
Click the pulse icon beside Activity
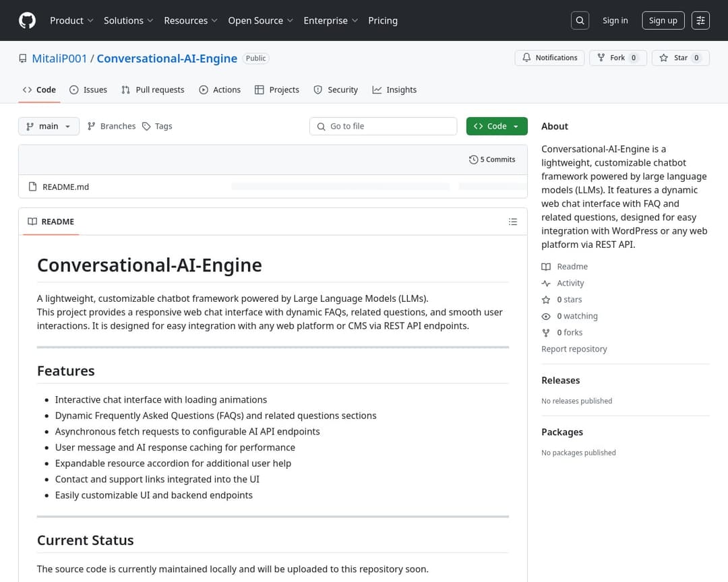(x=546, y=283)
